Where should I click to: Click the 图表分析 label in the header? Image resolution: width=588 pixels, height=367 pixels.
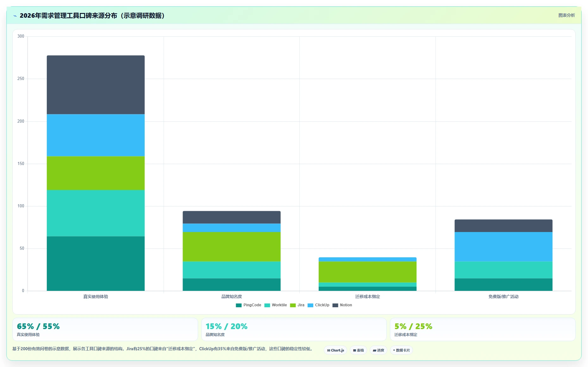click(566, 15)
